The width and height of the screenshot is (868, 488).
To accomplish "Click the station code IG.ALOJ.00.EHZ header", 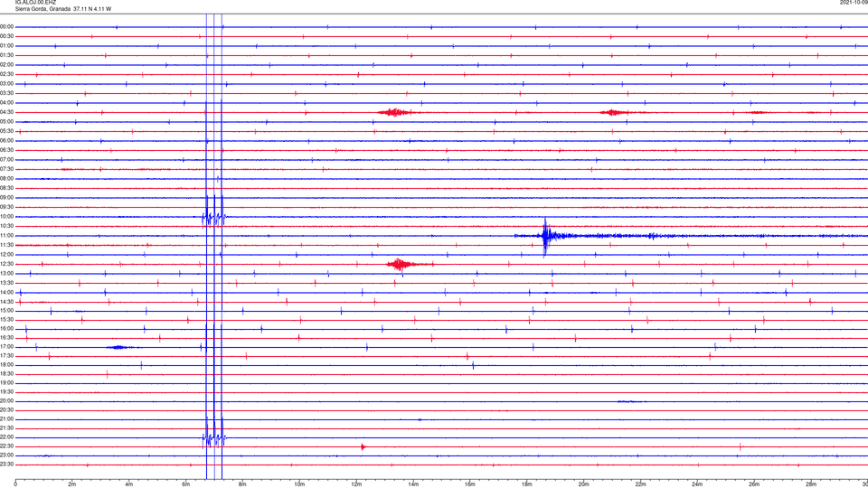I will click(x=35, y=3).
